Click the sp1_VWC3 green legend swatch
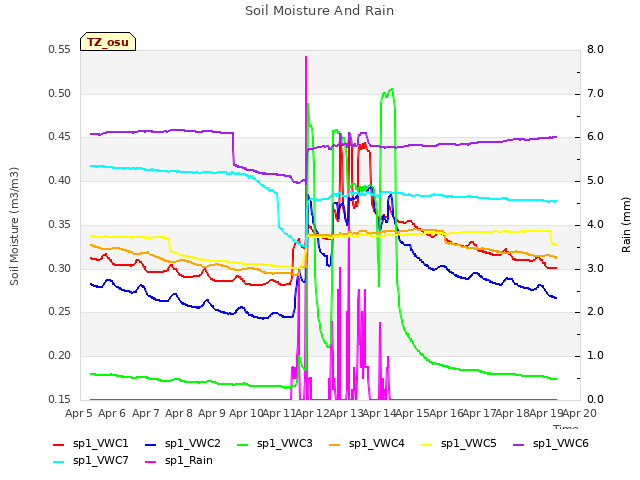The width and height of the screenshot is (640, 480). coord(243,444)
